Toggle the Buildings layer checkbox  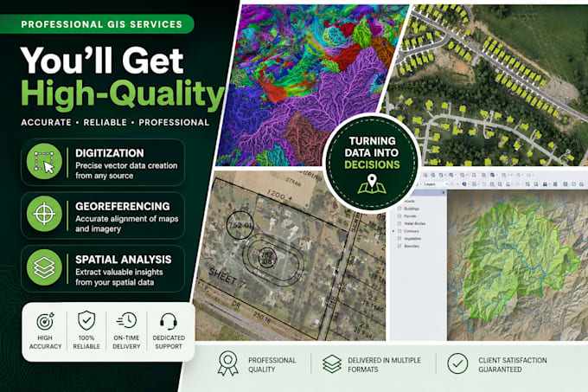pos(399,209)
